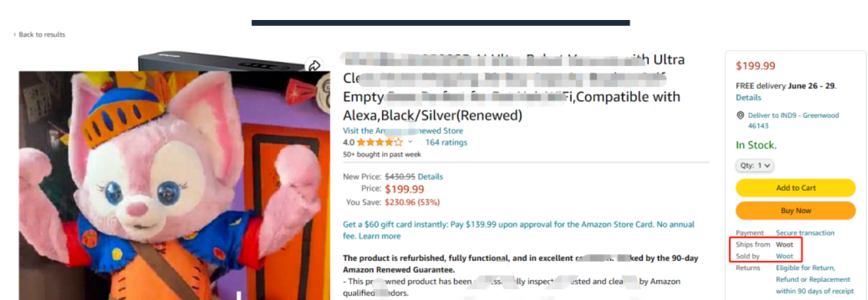Click Learn more about gift card
Viewport: 868px width, 300px height.
[380, 236]
